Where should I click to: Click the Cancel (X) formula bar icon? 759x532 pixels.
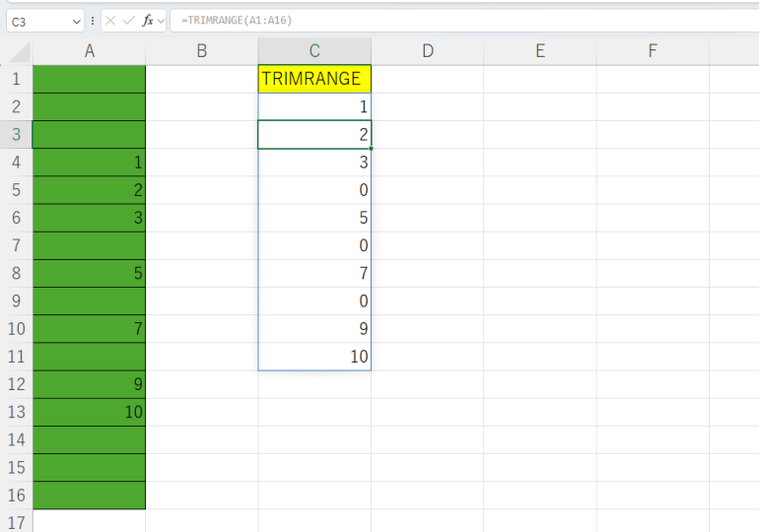110,21
